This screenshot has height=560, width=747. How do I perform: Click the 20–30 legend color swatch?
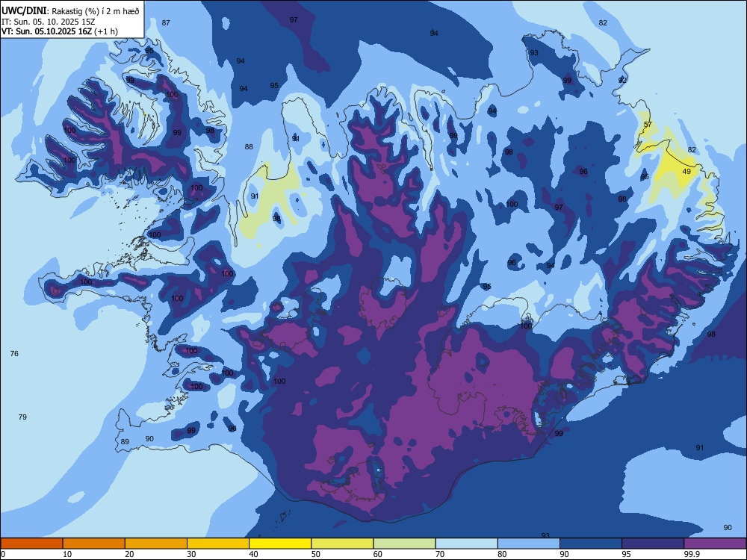coord(156,544)
